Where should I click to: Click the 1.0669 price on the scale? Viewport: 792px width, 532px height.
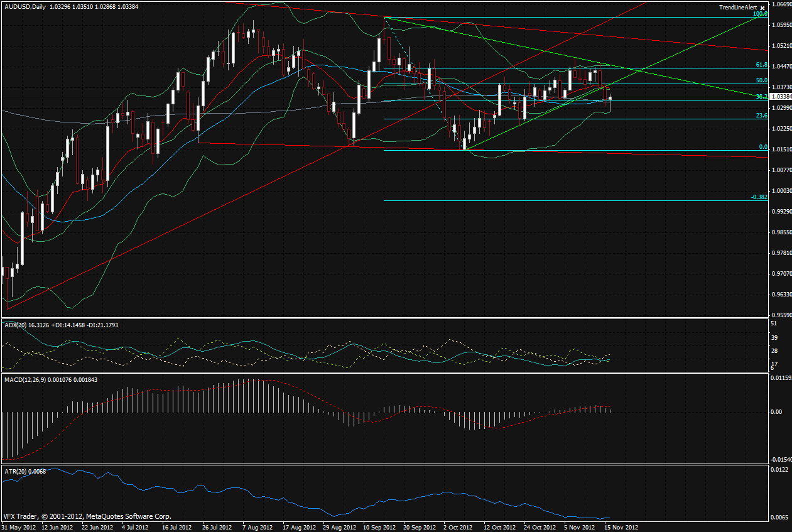point(781,4)
